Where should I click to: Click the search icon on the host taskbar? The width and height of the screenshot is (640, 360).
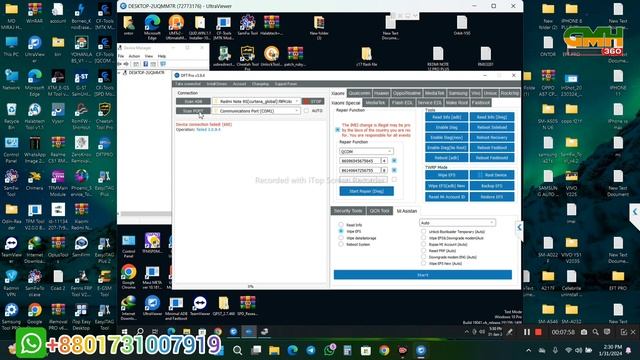238,350
